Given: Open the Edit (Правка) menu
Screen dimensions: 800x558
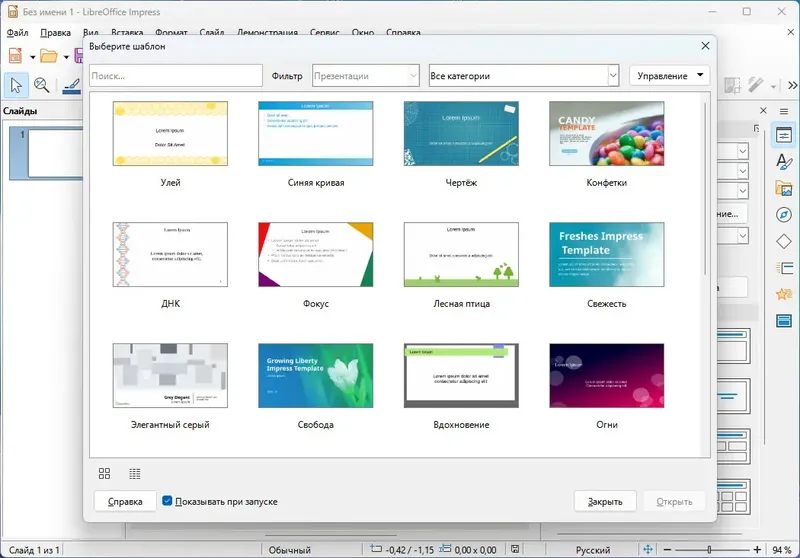Looking at the screenshot, I should [56, 33].
